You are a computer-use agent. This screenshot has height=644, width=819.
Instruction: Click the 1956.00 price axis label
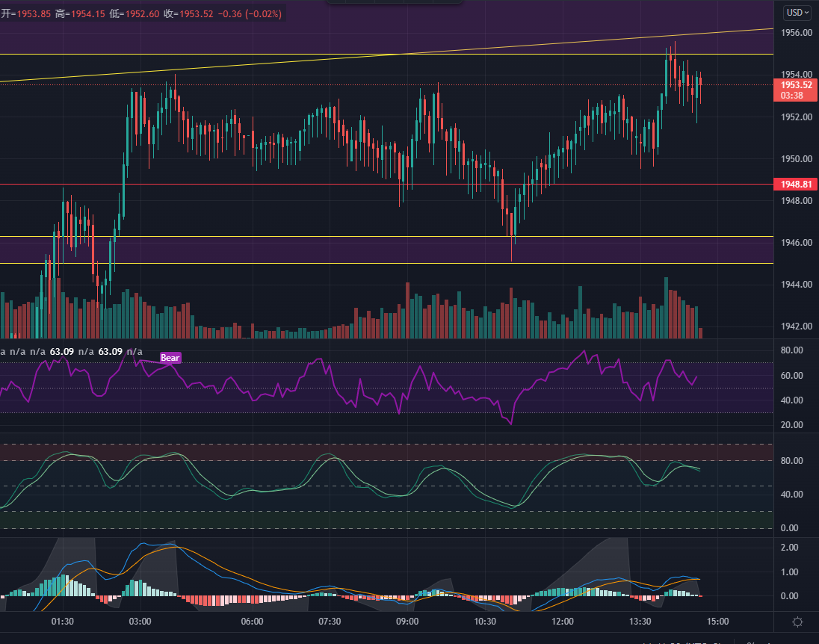pos(797,33)
